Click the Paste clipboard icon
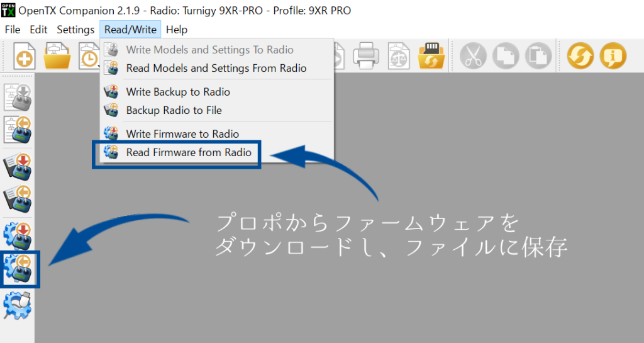 click(x=538, y=55)
